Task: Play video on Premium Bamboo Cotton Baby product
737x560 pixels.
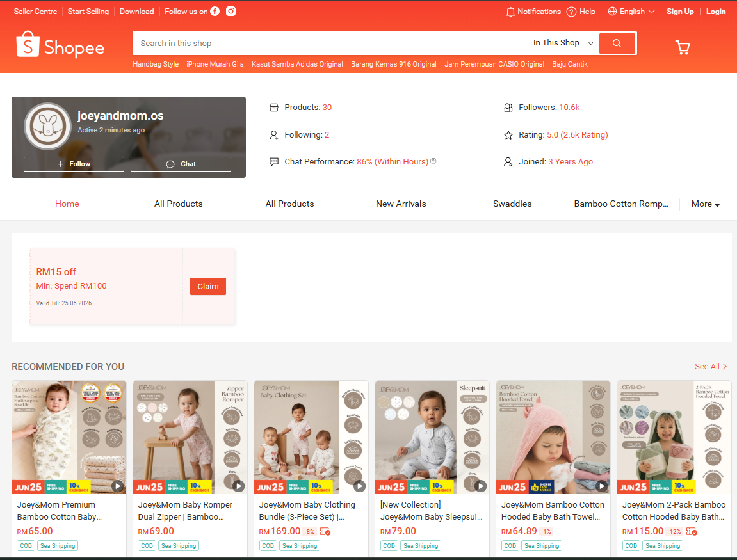Action: [x=118, y=486]
